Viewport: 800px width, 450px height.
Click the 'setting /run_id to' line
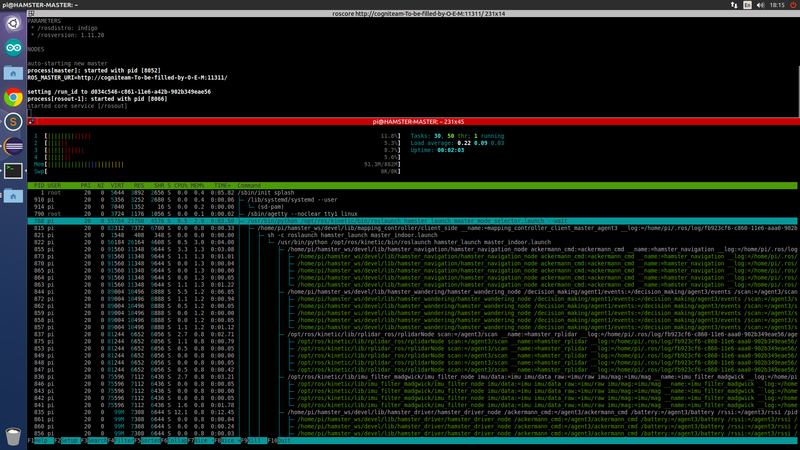point(119,92)
